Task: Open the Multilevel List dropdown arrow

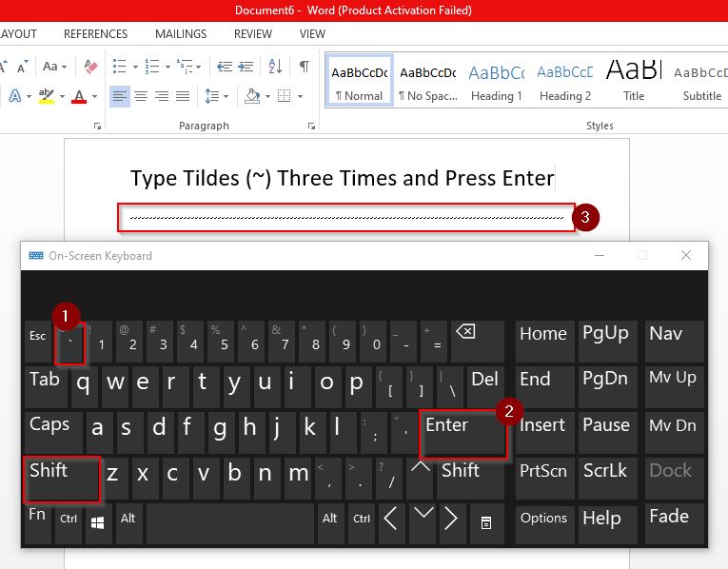Action: point(199,68)
